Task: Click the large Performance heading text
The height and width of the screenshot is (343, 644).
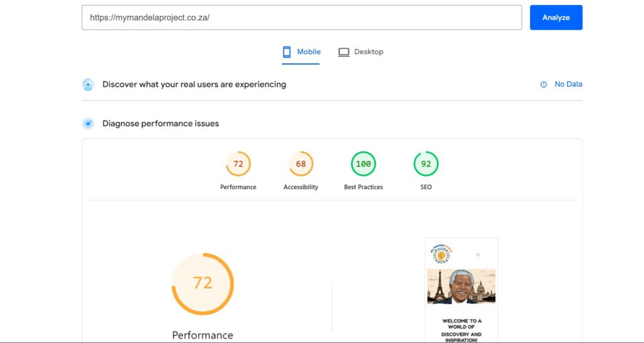Action: tap(203, 335)
